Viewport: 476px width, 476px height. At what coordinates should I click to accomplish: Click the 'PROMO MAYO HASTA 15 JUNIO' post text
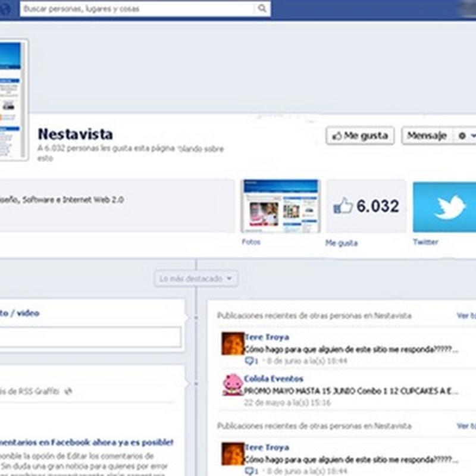(351, 391)
